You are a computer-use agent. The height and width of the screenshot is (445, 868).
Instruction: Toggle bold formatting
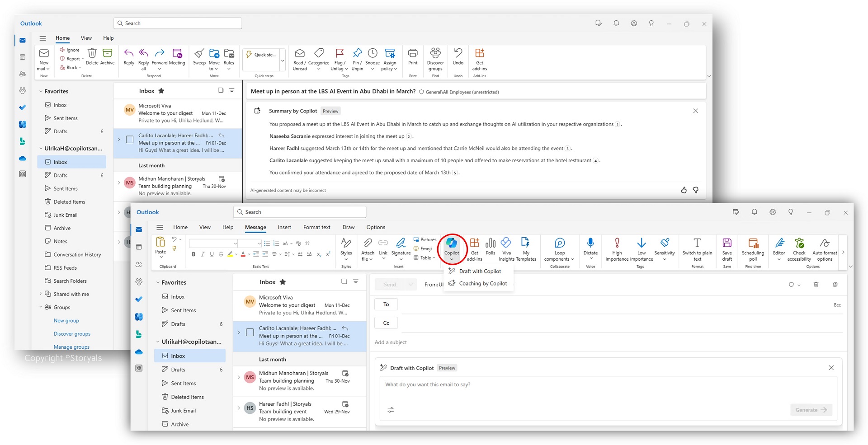193,254
